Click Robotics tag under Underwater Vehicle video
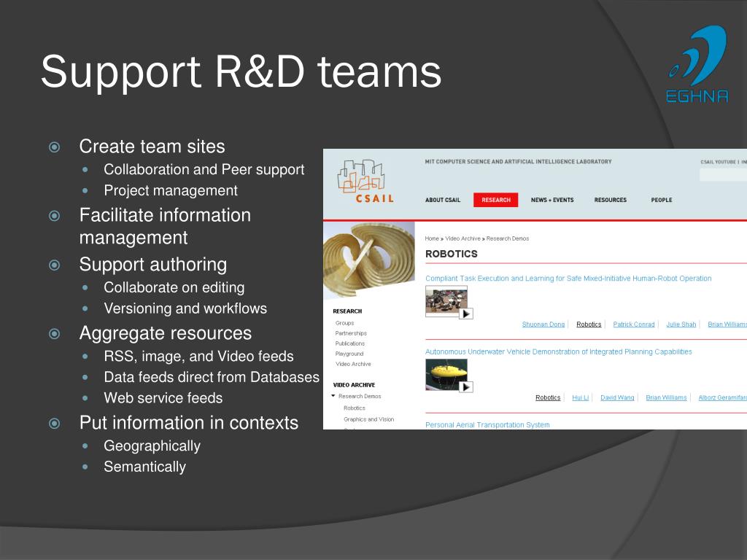Screen dimensions: 747x560 coord(548,397)
